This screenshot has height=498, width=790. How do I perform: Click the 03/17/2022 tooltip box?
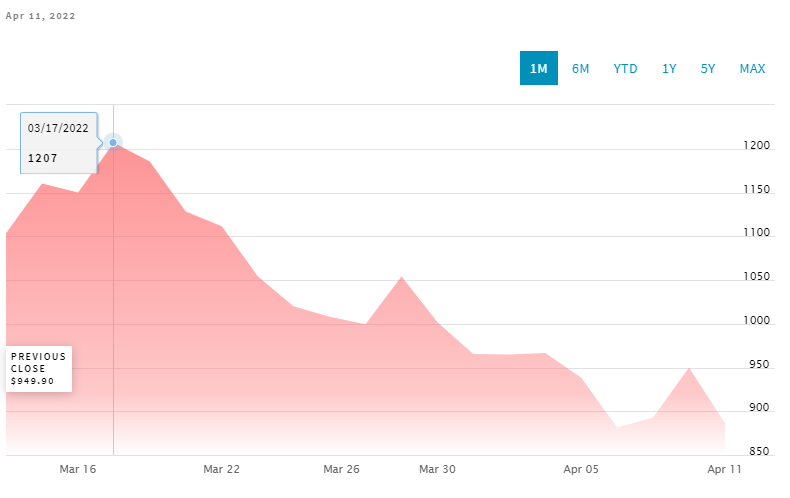59,142
